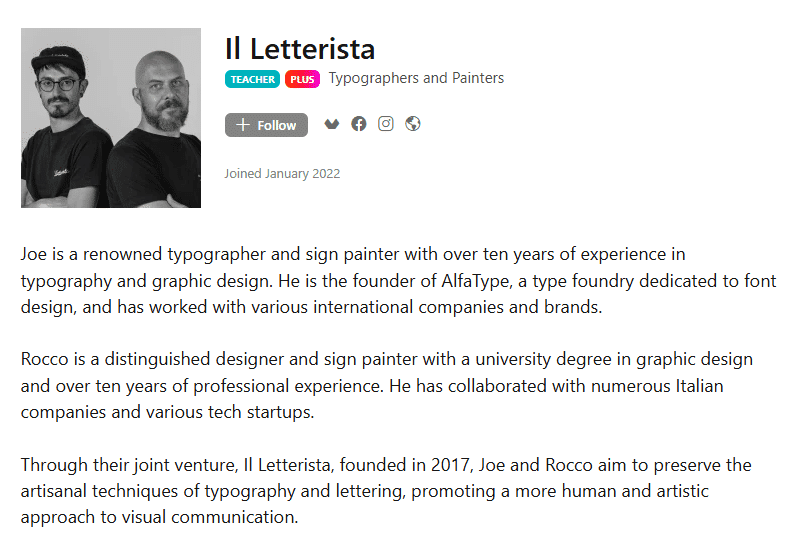This screenshot has height=550, width=810.
Task: Click the plus sign on the Follow button
Action: click(x=243, y=125)
